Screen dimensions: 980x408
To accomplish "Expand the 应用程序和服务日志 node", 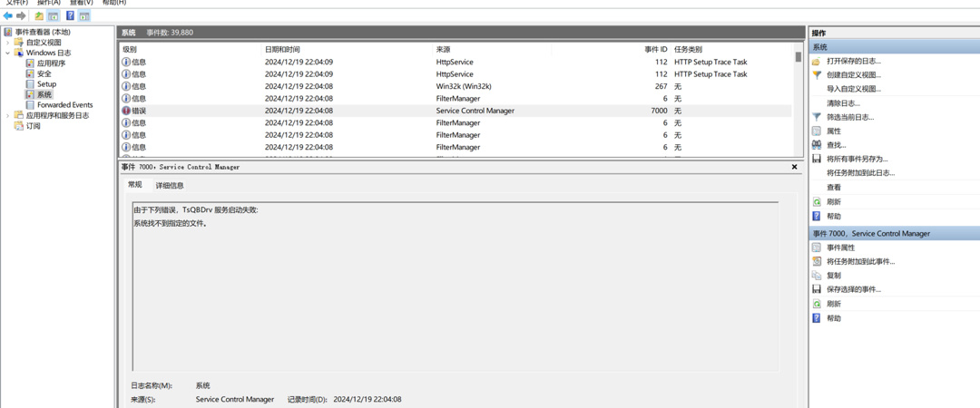I will tap(8, 116).
